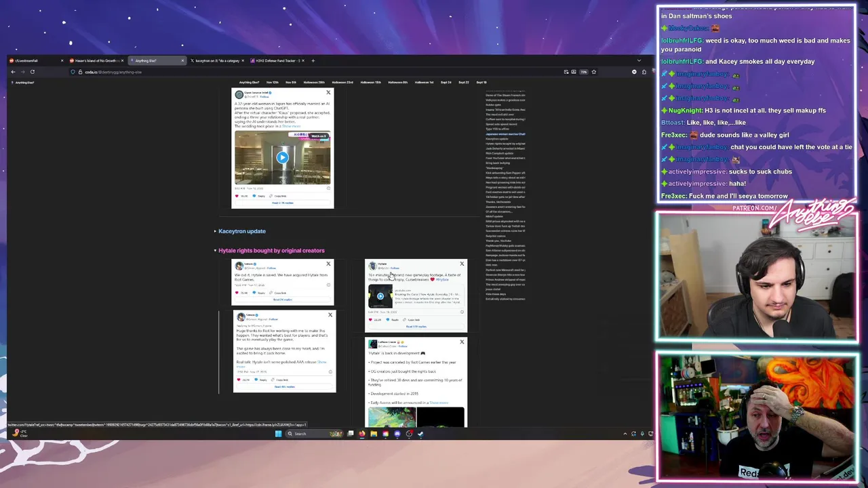Viewport: 868px width, 488px height.
Task: Open a new browser tab
Action: point(313,60)
